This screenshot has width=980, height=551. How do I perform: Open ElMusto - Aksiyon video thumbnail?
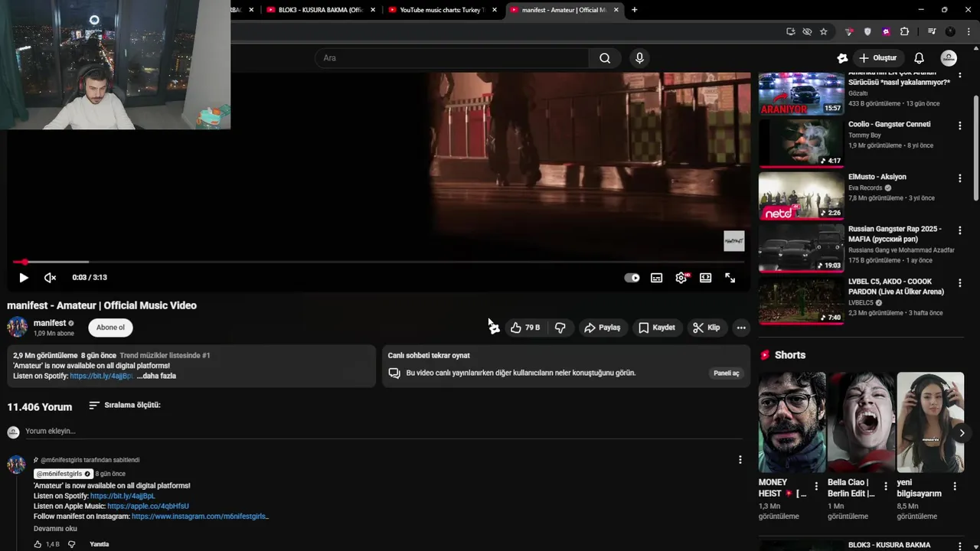(801, 196)
